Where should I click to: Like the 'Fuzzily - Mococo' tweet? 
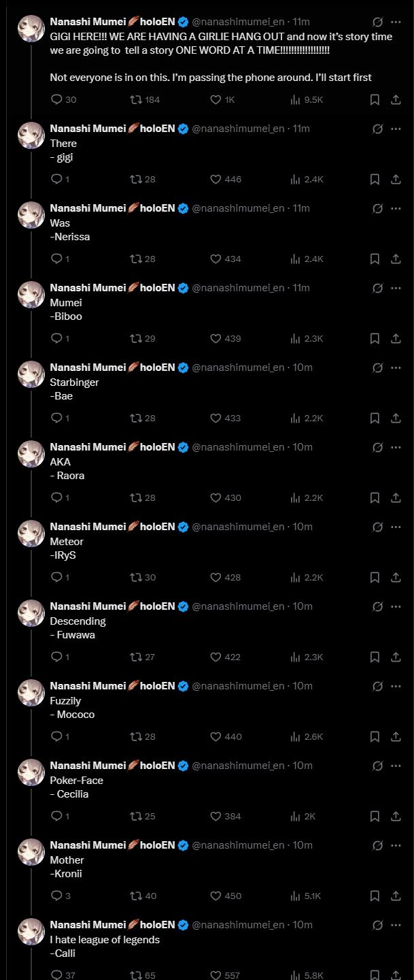215,736
